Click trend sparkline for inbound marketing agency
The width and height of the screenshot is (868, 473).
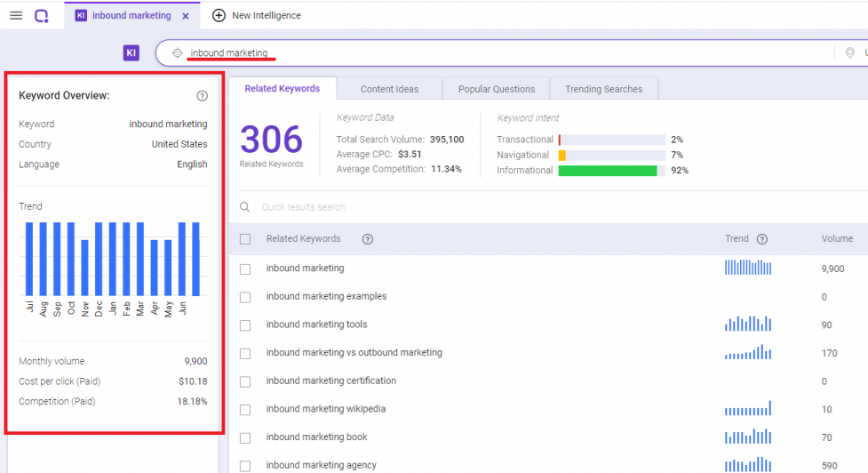point(748,464)
